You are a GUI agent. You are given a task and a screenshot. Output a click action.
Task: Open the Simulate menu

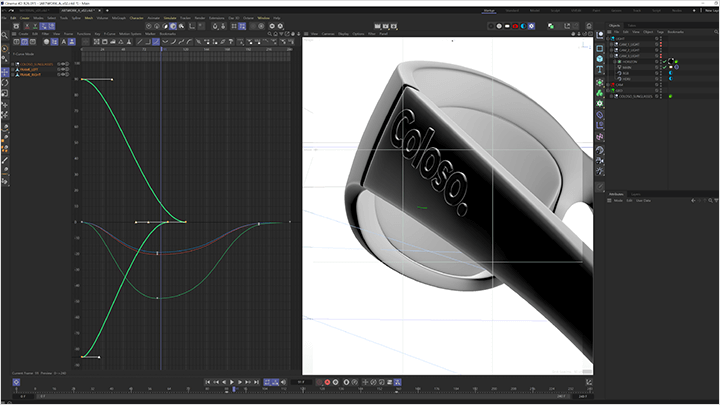point(170,18)
